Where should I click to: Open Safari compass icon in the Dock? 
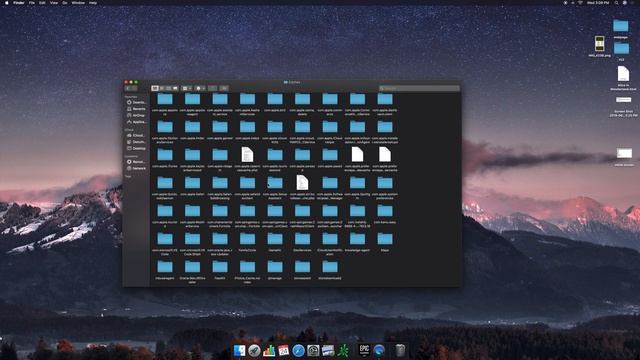298,350
